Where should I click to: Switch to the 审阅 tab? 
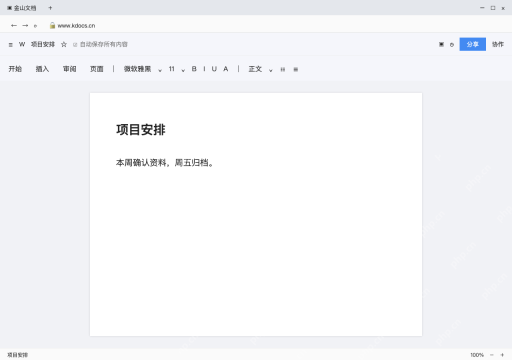70,69
